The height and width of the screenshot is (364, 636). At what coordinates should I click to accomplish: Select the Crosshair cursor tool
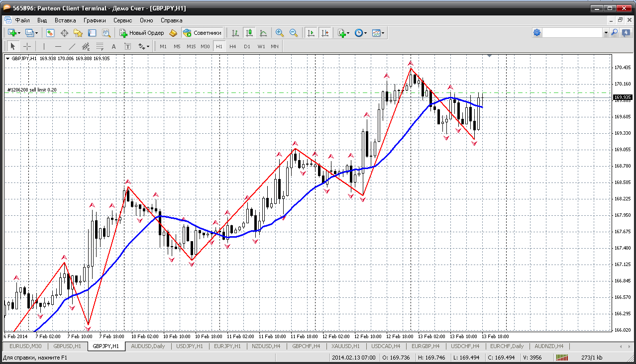click(x=27, y=46)
